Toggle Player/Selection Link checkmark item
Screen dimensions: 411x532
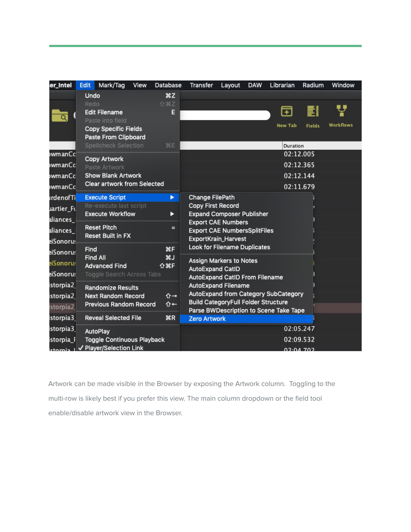(114, 348)
